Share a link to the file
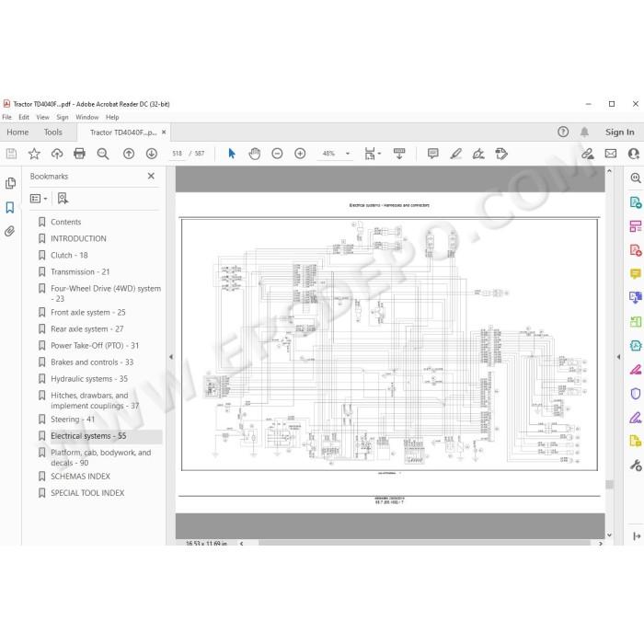 point(588,154)
